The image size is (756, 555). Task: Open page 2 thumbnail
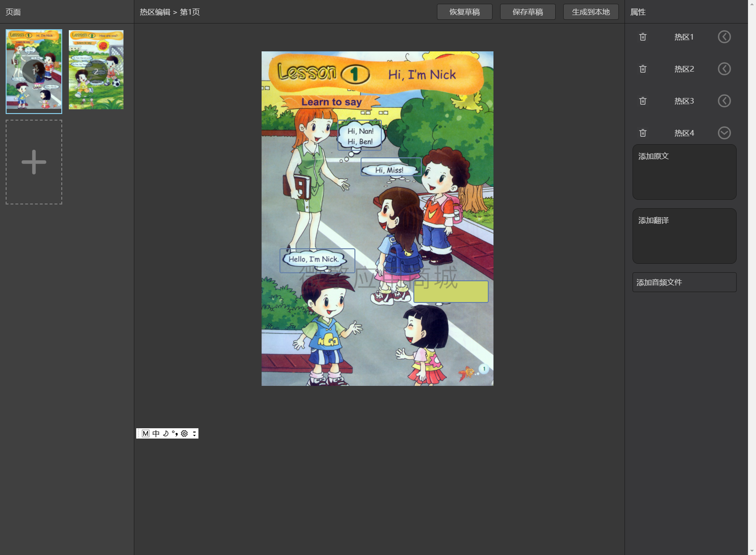pyautogui.click(x=96, y=70)
